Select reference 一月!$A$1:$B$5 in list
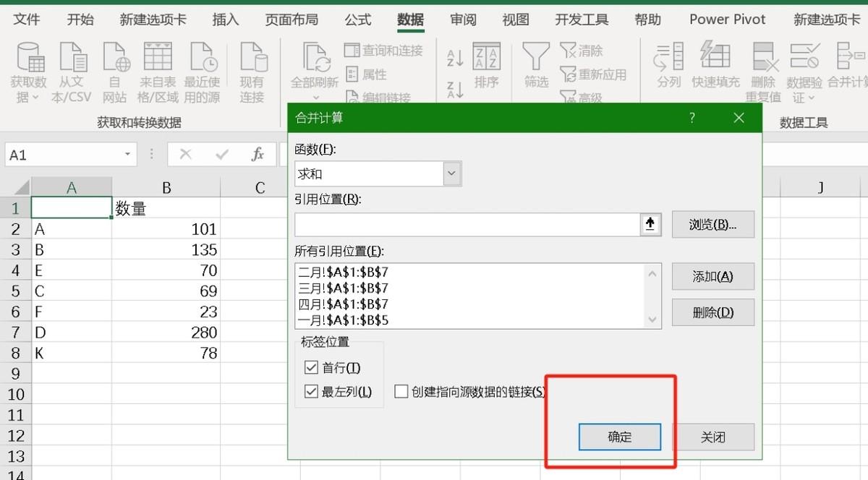Image resolution: width=868 pixels, height=480 pixels. [343, 320]
